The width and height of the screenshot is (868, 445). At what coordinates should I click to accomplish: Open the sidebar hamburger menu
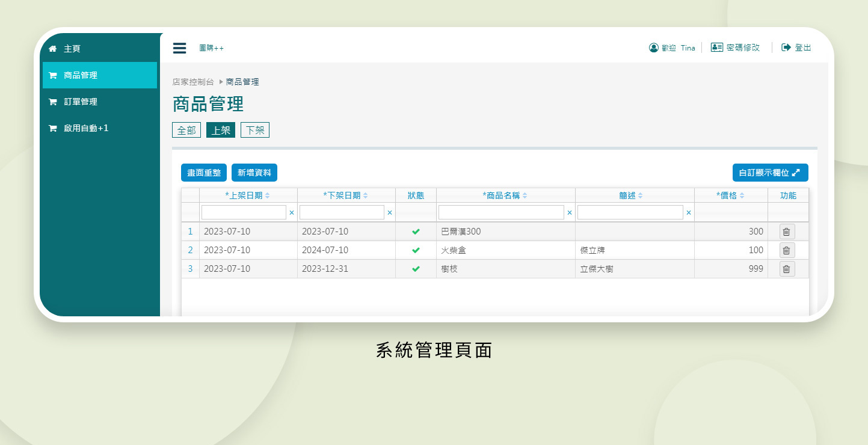(179, 48)
